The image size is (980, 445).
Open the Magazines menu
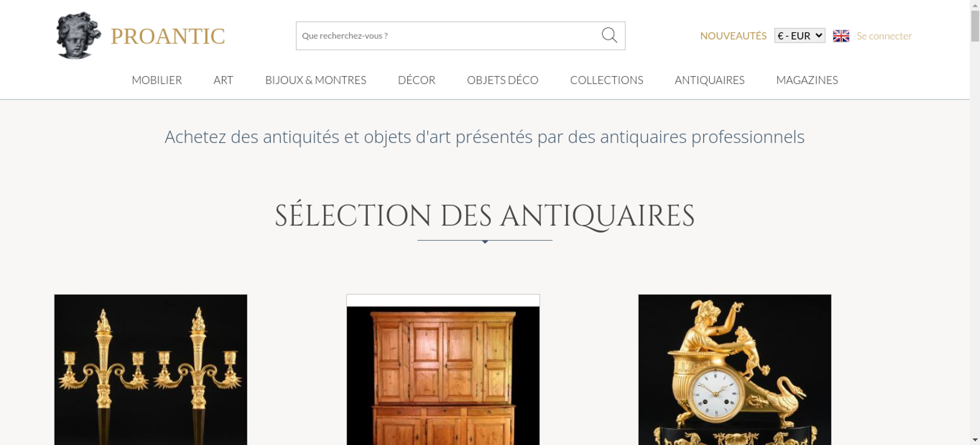[807, 80]
